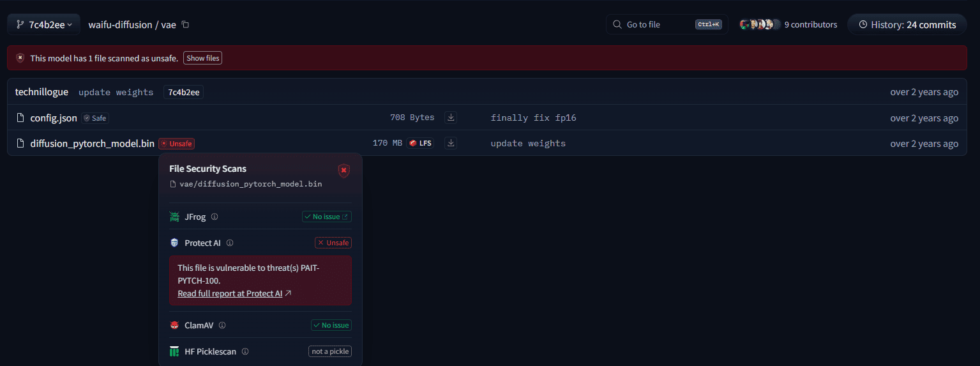
Task: Download diffusion_pytorch_model.bin via download icon
Action: pos(451,143)
